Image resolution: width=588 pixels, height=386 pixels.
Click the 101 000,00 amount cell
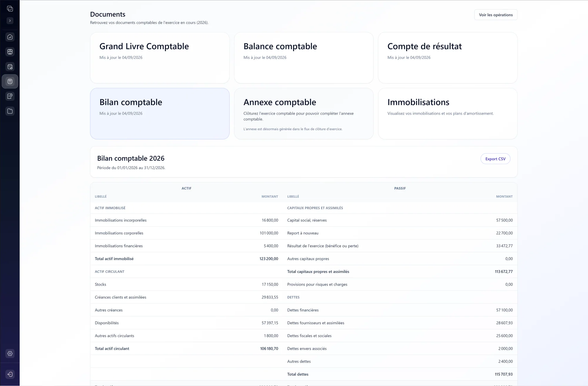click(x=269, y=233)
